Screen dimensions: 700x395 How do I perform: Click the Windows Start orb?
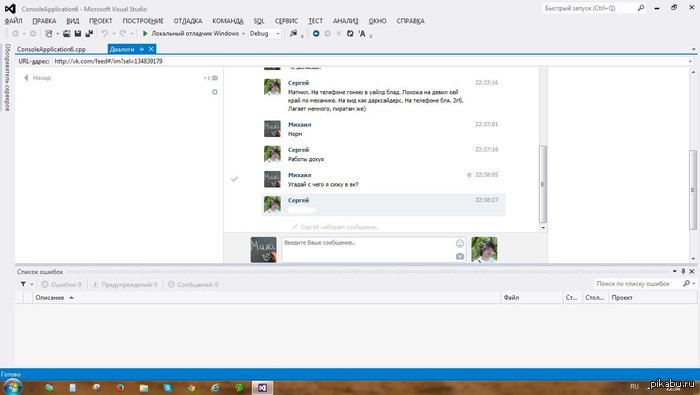pos(12,387)
